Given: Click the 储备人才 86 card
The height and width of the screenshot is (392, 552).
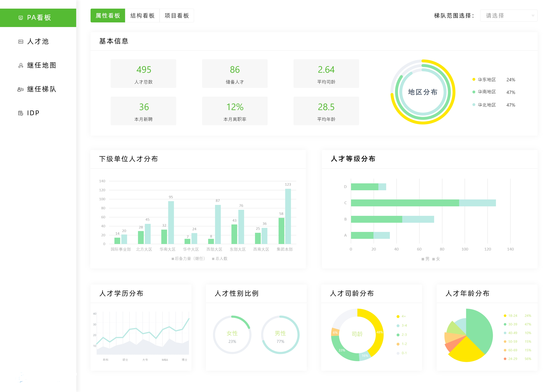Looking at the screenshot, I should click(235, 74).
